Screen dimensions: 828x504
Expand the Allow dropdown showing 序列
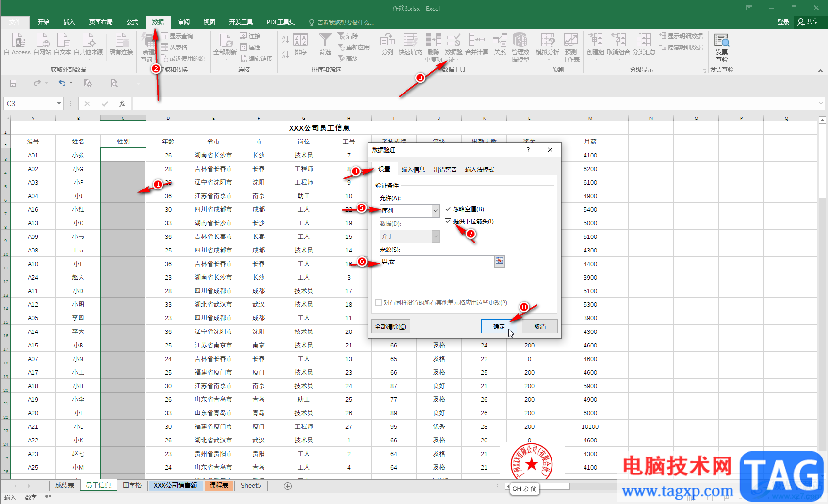point(435,210)
